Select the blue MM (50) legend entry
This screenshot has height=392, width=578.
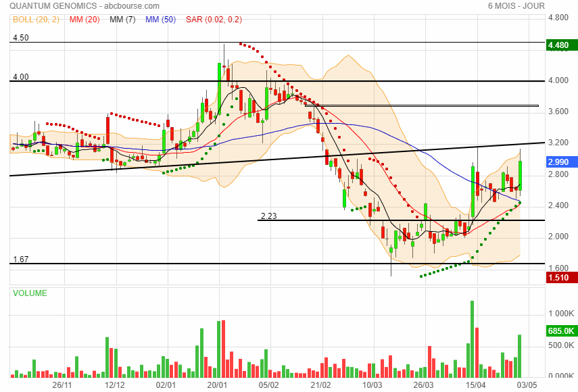pos(160,20)
